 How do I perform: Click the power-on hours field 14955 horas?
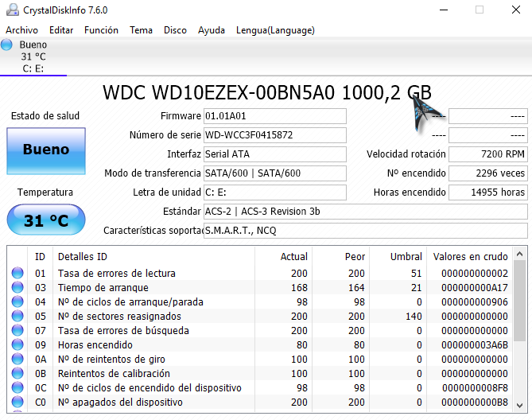pos(488,192)
